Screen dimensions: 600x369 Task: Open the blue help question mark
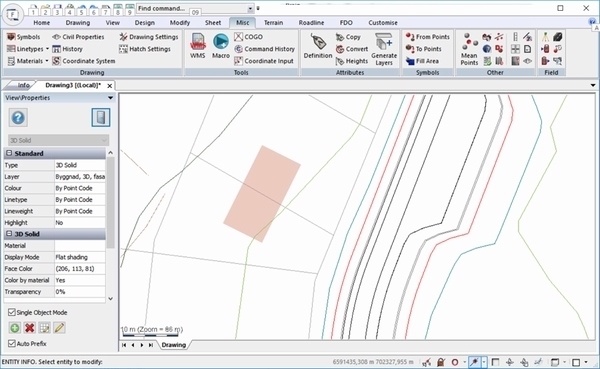pyautogui.click(x=18, y=118)
